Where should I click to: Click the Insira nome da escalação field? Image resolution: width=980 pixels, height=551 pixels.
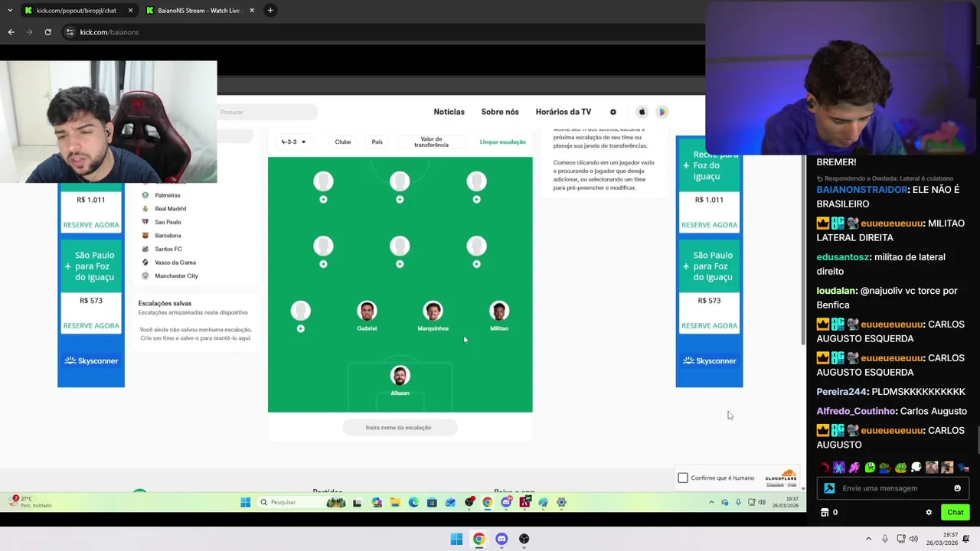pos(400,428)
